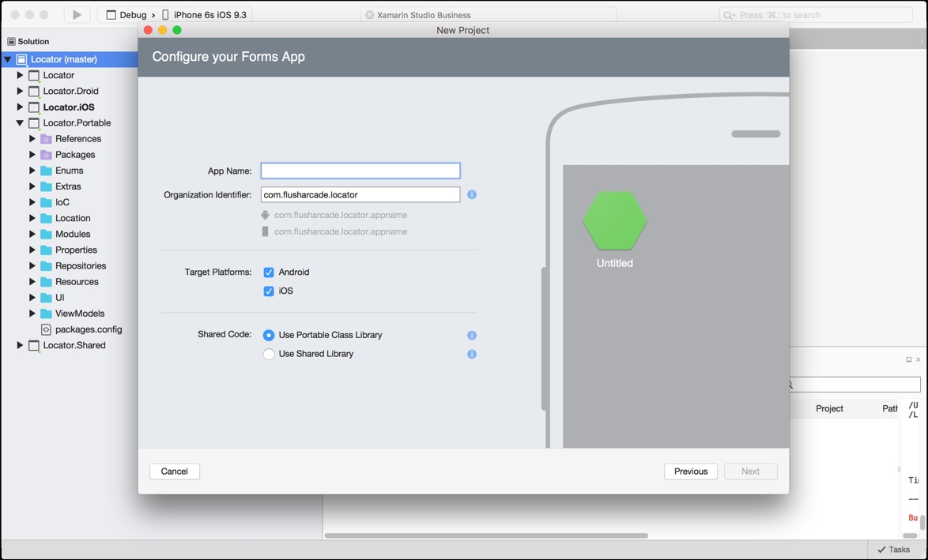Click the Repositories folder icon
Image resolution: width=928 pixels, height=560 pixels.
point(46,267)
